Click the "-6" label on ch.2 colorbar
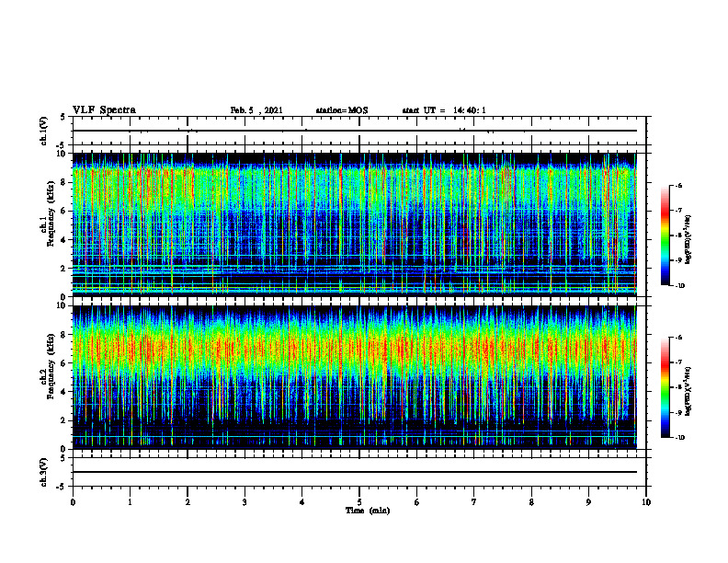The image size is (728, 563). (x=678, y=338)
